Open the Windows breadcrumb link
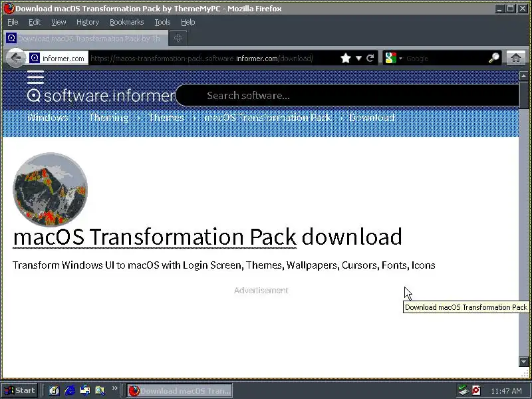The width and height of the screenshot is (532, 399). 48,118
